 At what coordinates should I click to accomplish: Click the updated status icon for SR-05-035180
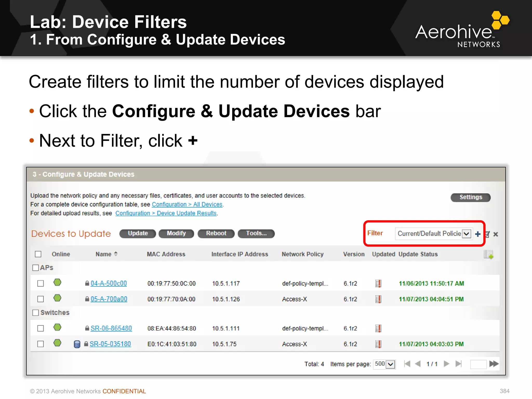(378, 344)
